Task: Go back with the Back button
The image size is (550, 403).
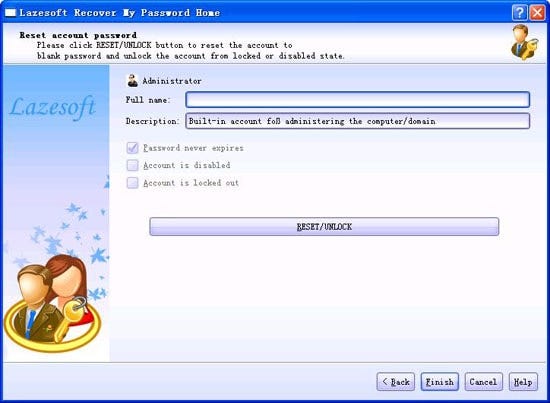Action: pyautogui.click(x=396, y=382)
